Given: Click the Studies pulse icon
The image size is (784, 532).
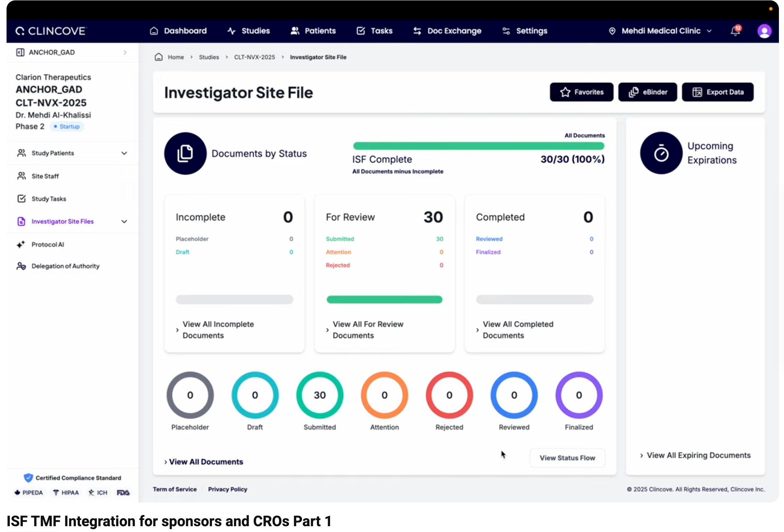Looking at the screenshot, I should [232, 31].
